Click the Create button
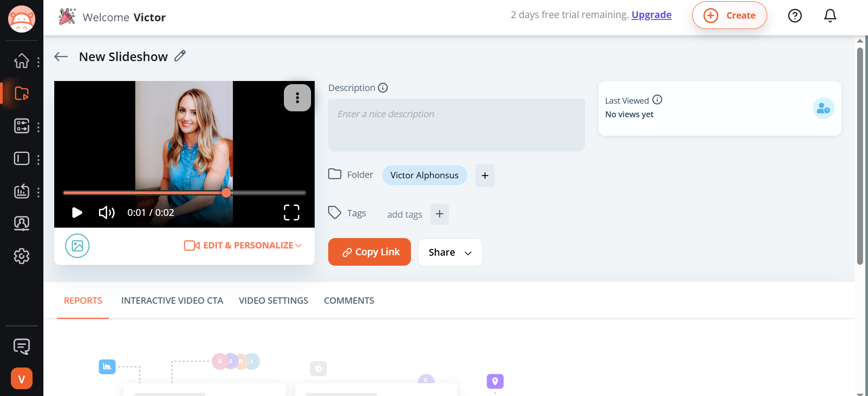This screenshot has width=868, height=396. 729,15
